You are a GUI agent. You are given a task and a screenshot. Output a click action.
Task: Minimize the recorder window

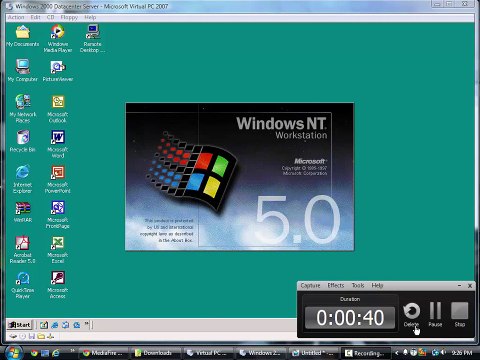click(459, 286)
